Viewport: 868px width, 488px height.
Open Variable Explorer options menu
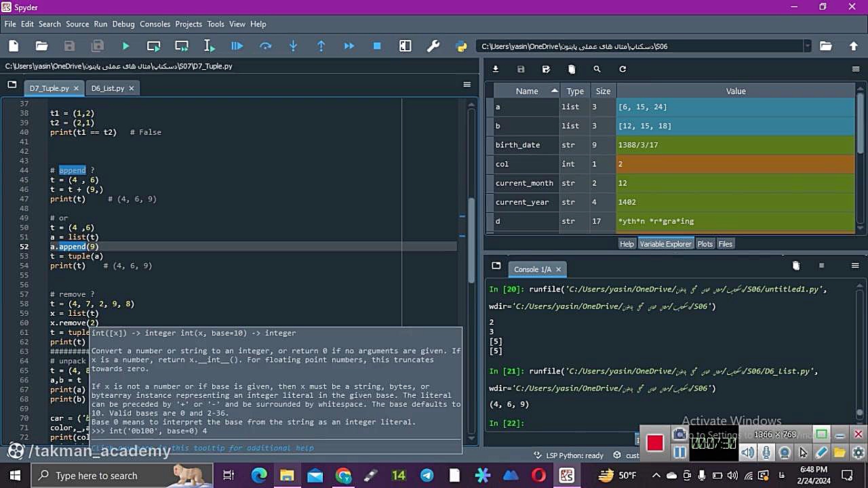[x=855, y=69]
